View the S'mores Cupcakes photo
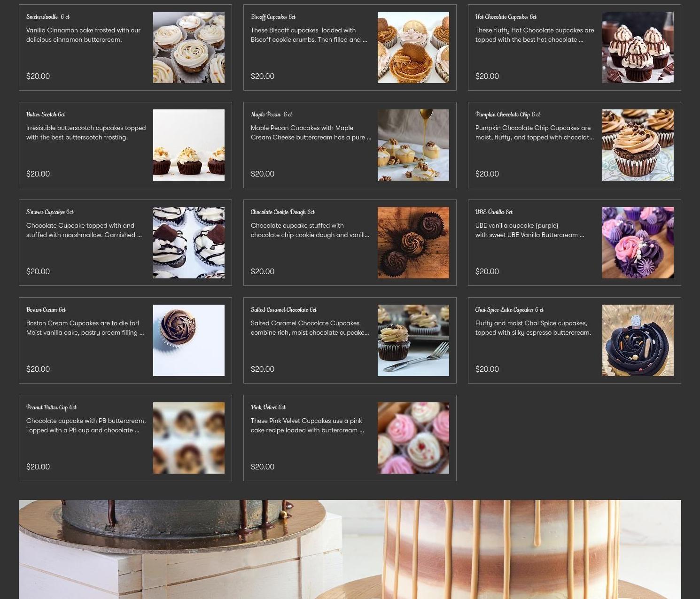Screen dimensions: 700x599 click(x=189, y=243)
